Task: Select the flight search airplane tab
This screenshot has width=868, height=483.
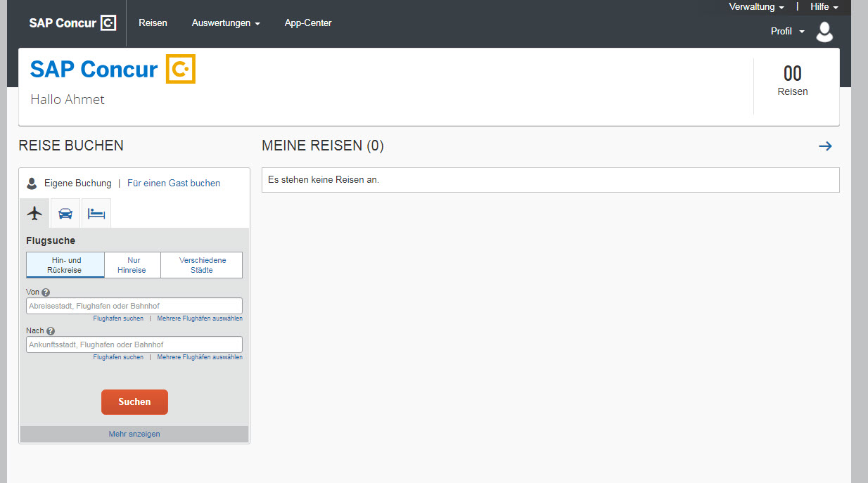Action: [34, 214]
